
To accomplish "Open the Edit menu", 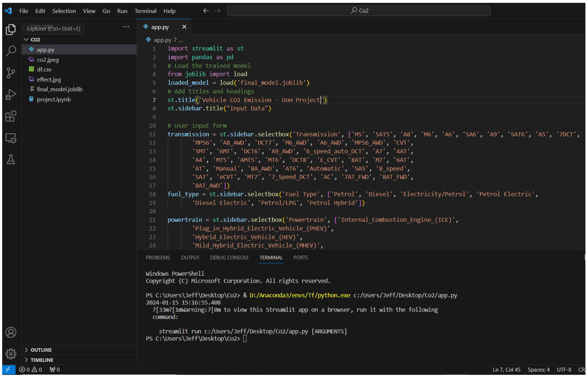I will 40,11.
